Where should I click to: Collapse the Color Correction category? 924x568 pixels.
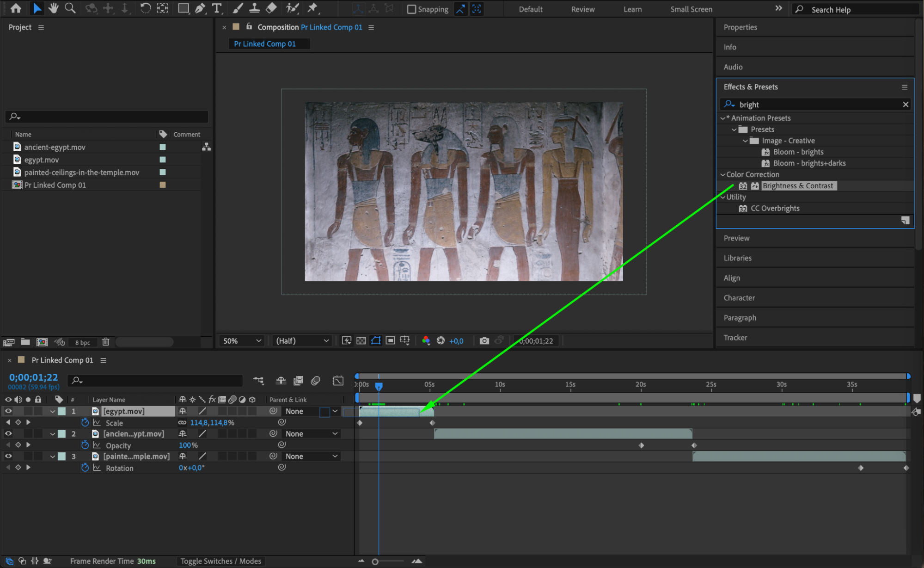coord(723,174)
